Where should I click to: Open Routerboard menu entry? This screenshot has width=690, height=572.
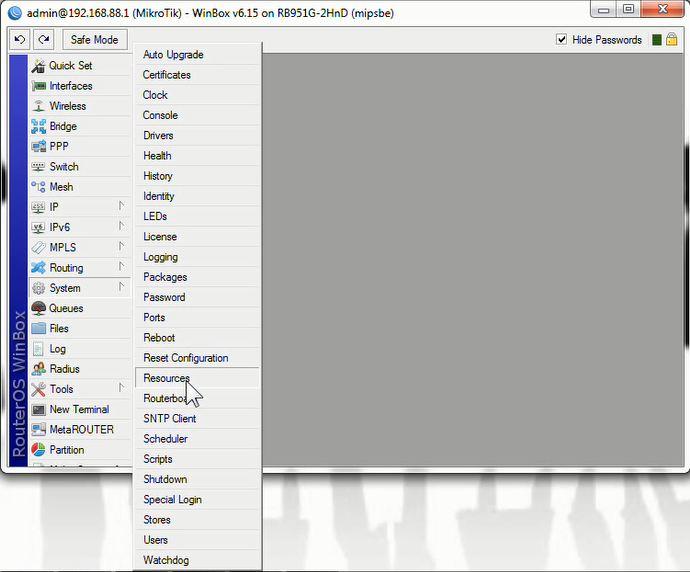coord(197,399)
